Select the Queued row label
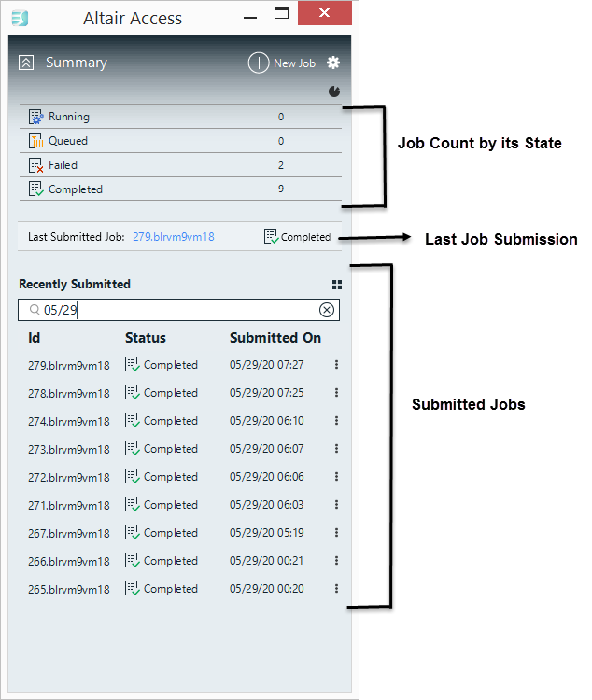592x700 pixels. tap(68, 141)
